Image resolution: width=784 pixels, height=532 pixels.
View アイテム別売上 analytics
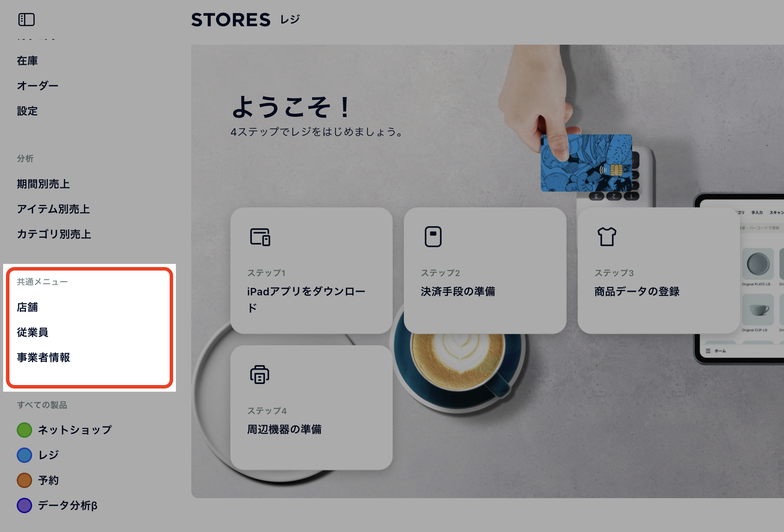(53, 209)
